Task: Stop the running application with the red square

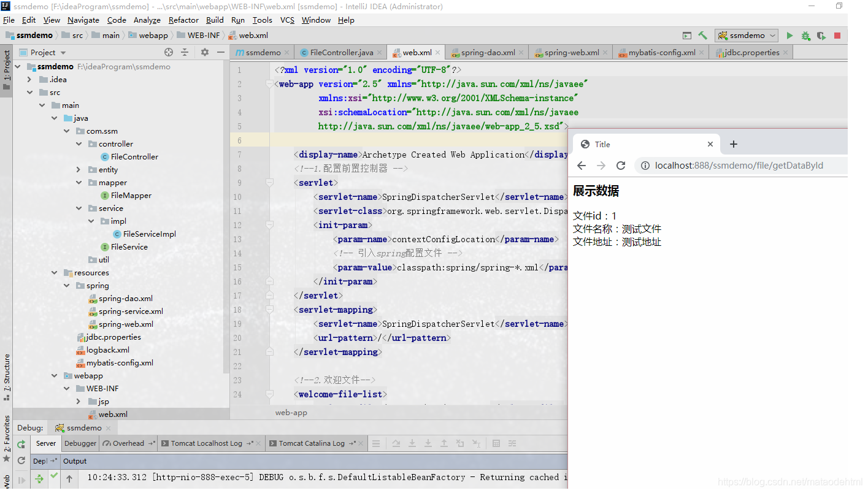Action: coord(837,36)
